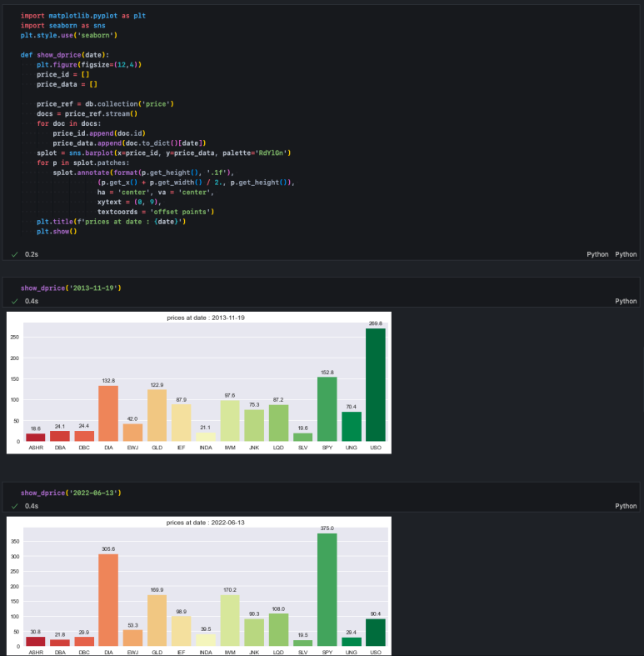Viewport: 644px width, 656px height.
Task: Click the 'def show_dprice(date):' line
Action: tap(65, 55)
